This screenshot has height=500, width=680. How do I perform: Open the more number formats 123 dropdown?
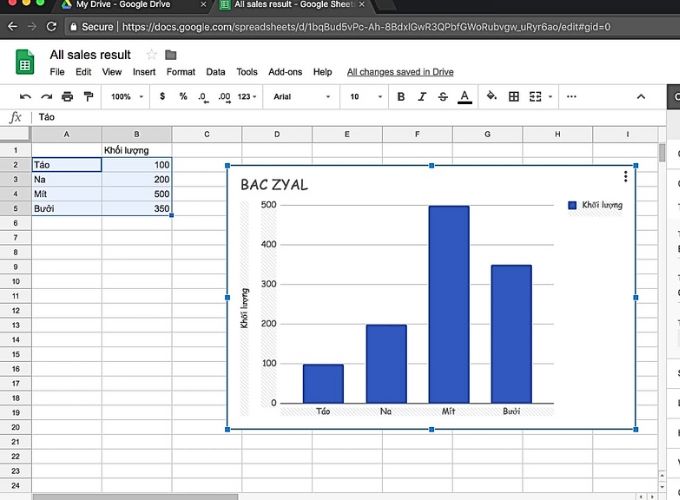pos(247,96)
